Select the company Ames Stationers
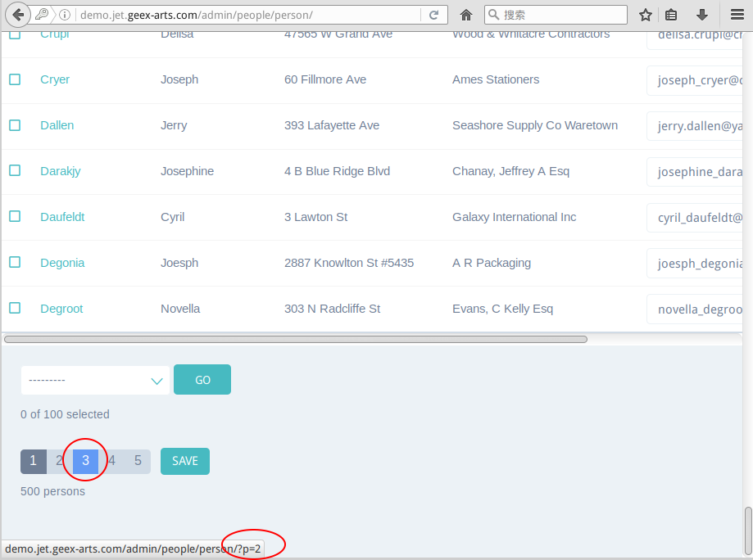The image size is (753, 560). [x=496, y=79]
